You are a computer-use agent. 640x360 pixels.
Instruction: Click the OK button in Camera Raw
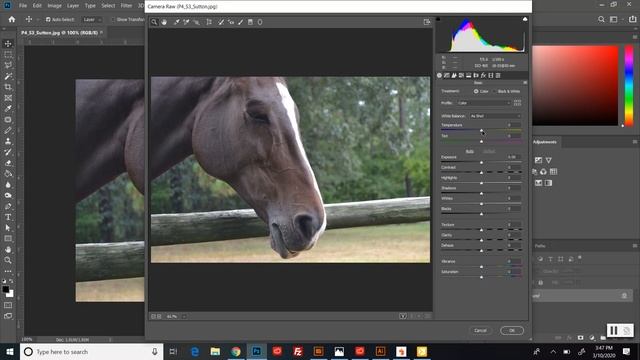(x=512, y=331)
